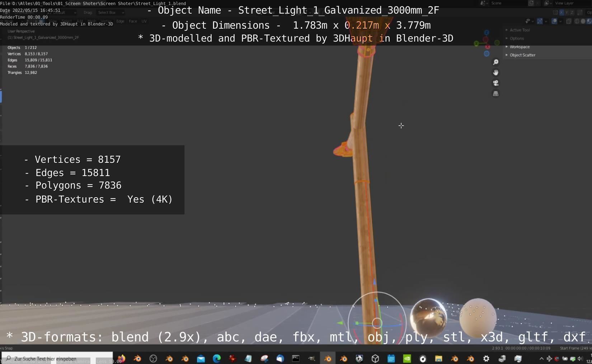
Task: Click the zoom magnifier viewport icon
Action: (495, 62)
